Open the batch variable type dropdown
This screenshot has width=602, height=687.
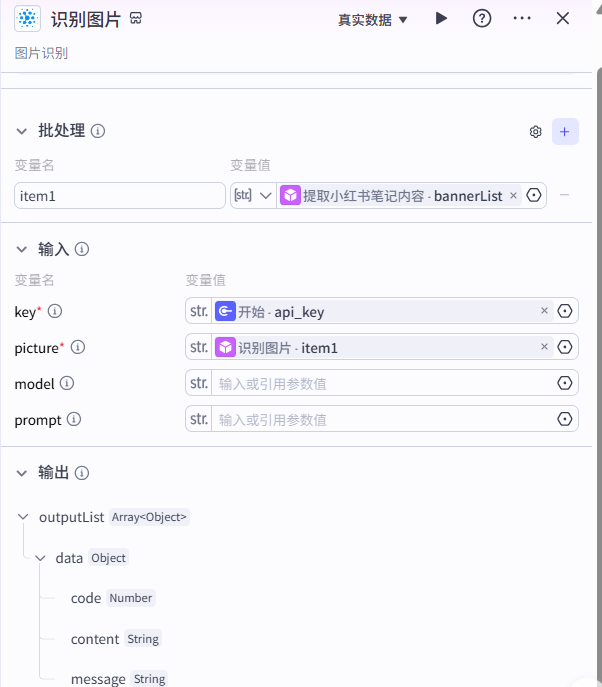tap(254, 196)
